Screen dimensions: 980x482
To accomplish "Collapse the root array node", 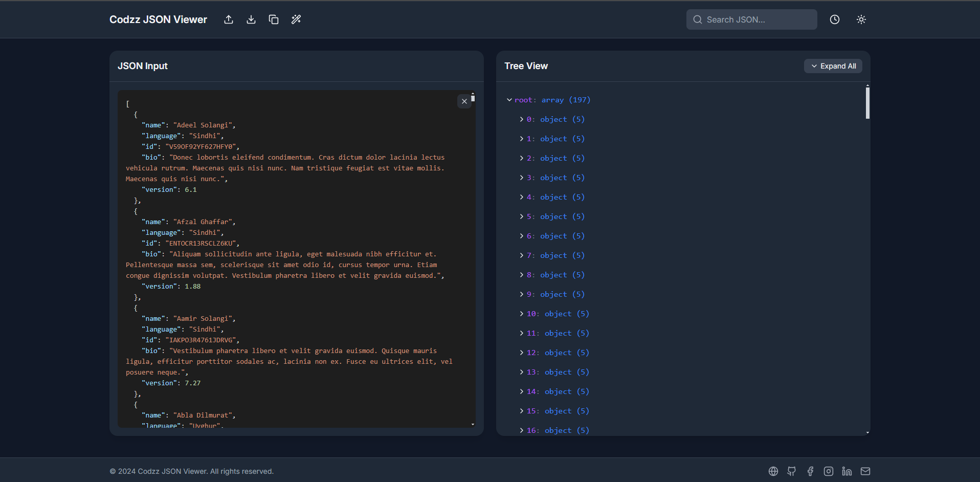I will pos(509,100).
